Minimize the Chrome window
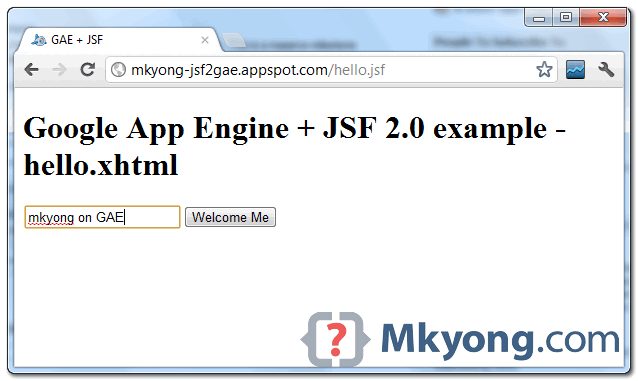The height and width of the screenshot is (381, 638). (x=539, y=18)
